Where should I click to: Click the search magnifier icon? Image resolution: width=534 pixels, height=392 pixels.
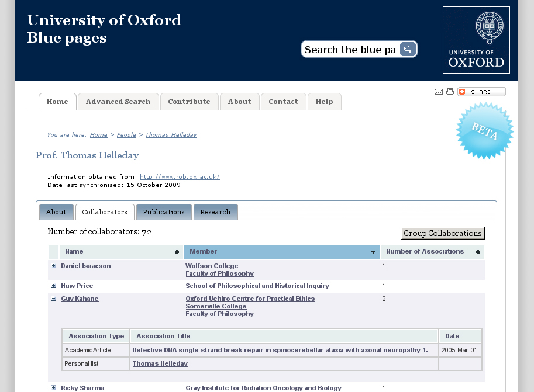(407, 49)
